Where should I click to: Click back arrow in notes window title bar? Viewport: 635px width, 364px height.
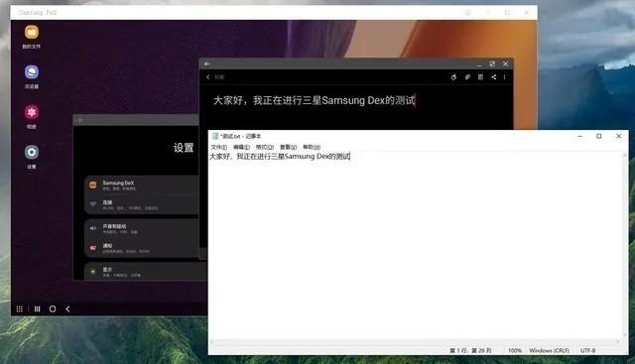point(207,64)
